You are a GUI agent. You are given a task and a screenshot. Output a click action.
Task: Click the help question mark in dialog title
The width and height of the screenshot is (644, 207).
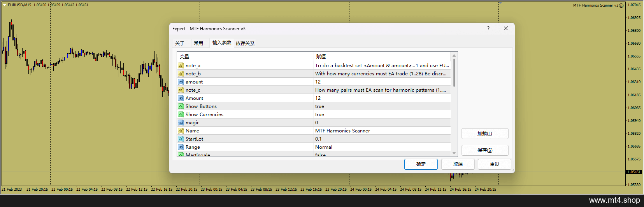(x=488, y=28)
